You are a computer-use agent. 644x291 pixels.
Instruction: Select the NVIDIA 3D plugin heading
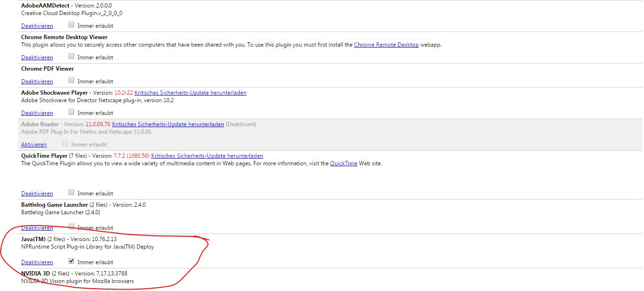pyautogui.click(x=35, y=274)
